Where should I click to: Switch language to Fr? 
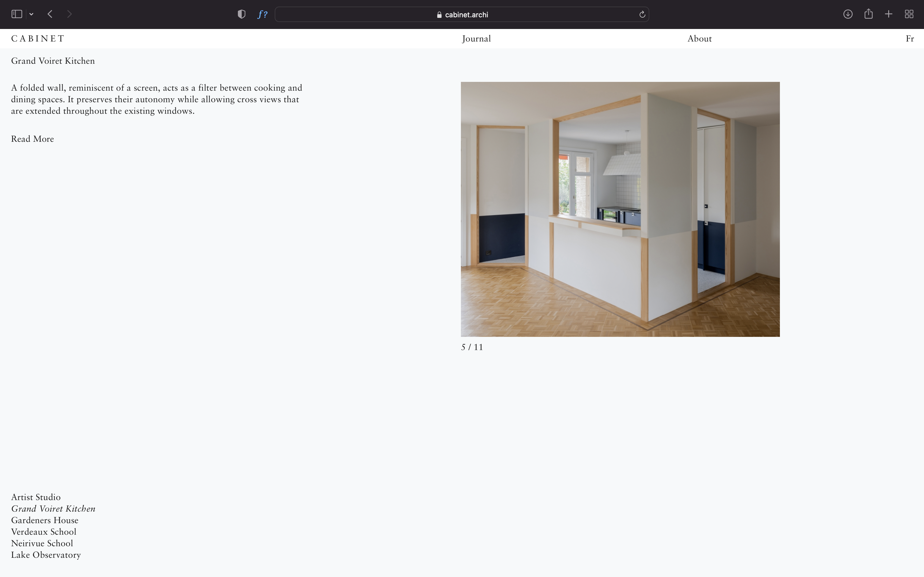tap(909, 39)
